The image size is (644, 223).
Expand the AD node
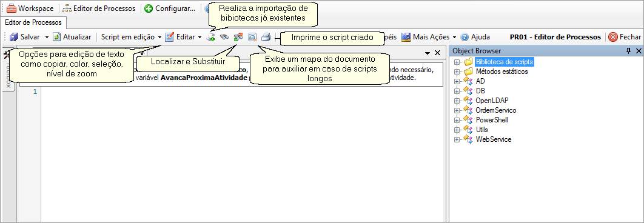457,82
